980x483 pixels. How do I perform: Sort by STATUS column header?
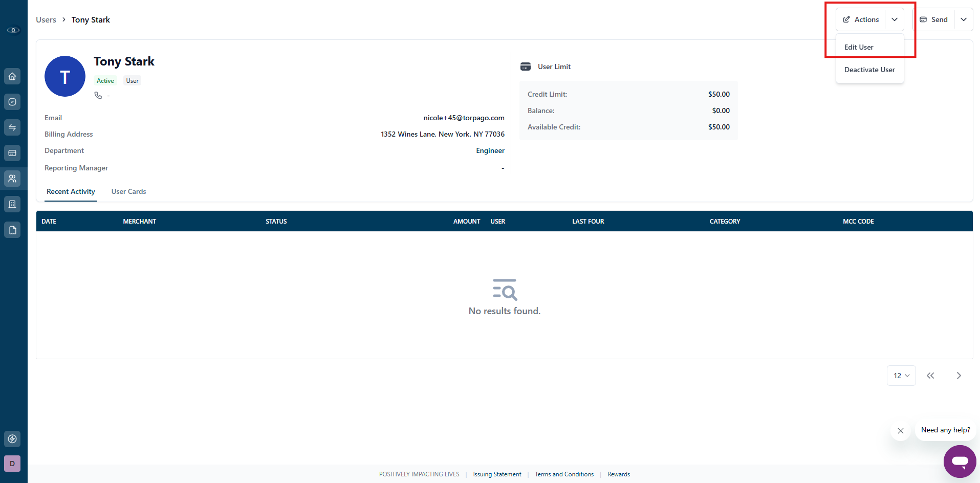276,222
